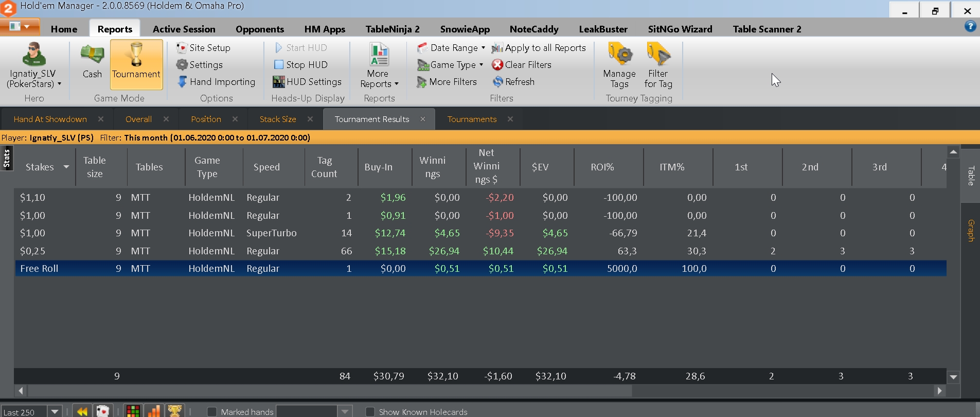Click the 5000,0 ROI% cell
The height and width of the screenshot is (417, 980).
click(x=621, y=269)
